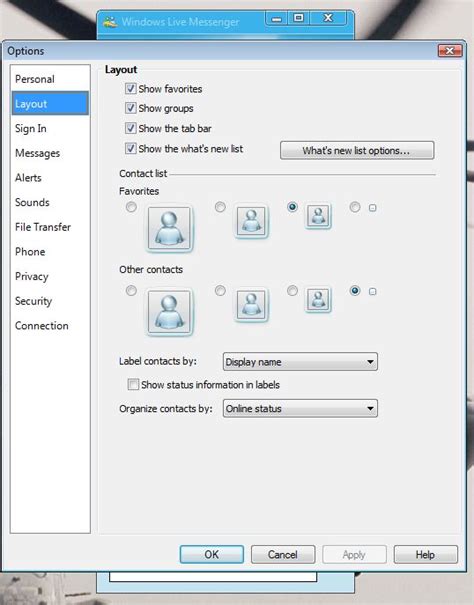Click the tiny square icon under Other contacts
The image size is (474, 605).
(372, 291)
